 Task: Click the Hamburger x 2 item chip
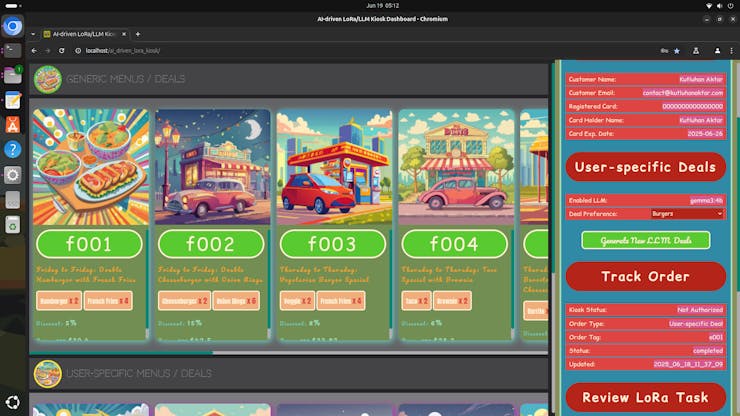(59, 301)
